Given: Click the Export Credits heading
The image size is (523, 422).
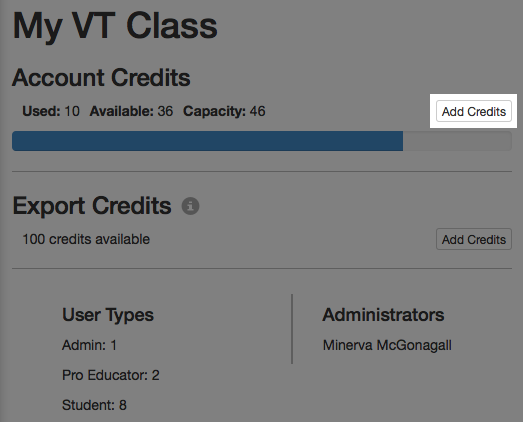Looking at the screenshot, I should click(x=92, y=206).
